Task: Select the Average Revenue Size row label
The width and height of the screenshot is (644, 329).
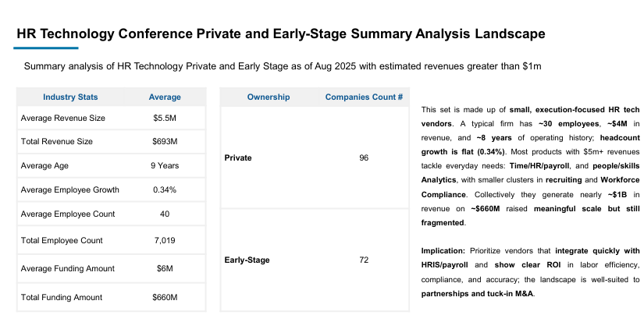Action: pos(63,119)
